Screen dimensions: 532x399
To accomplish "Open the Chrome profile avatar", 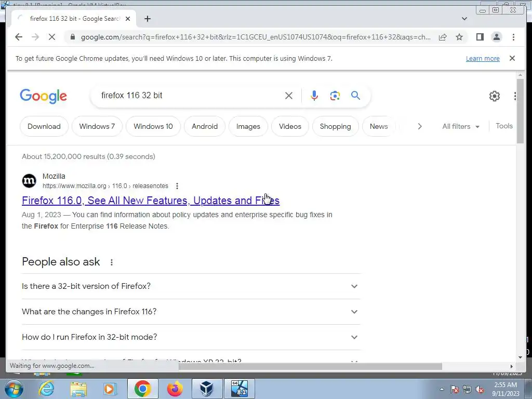I will 496,37.
